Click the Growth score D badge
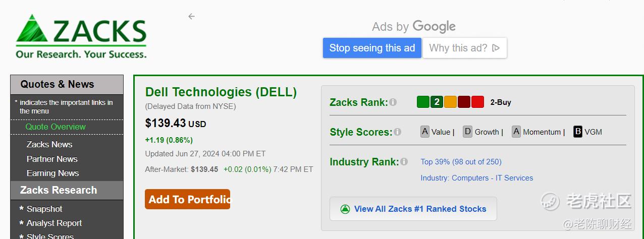Image resolution: width=644 pixels, height=239 pixels. (467, 132)
